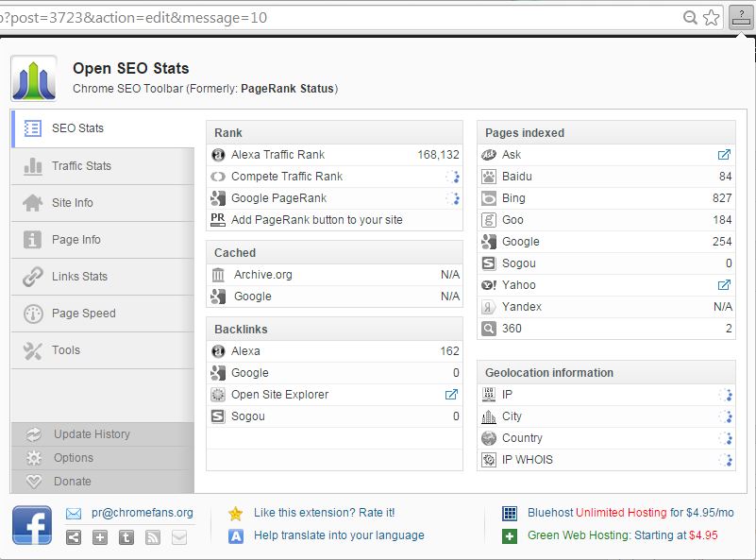This screenshot has height=560, width=756.
Task: Click the gray envelope icon in the social row
Action: 179,537
